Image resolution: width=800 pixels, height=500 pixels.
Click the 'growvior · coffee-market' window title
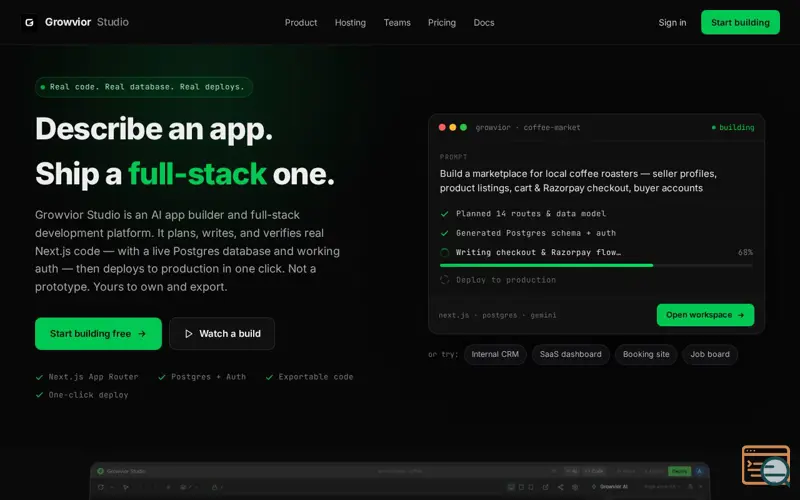coord(528,128)
